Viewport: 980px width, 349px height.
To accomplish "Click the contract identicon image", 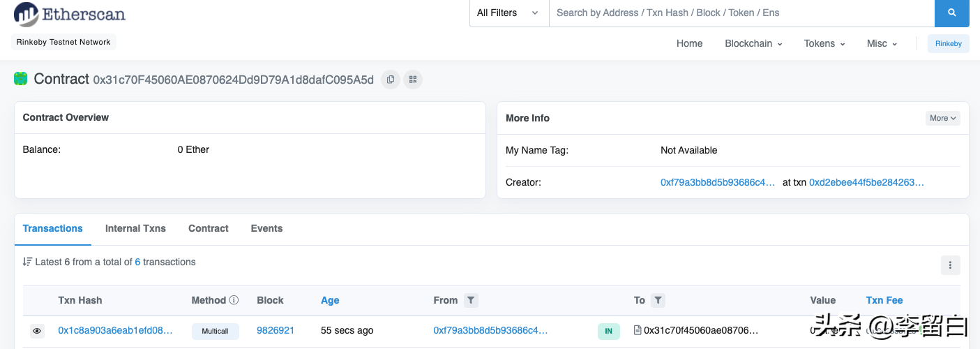I will point(21,79).
